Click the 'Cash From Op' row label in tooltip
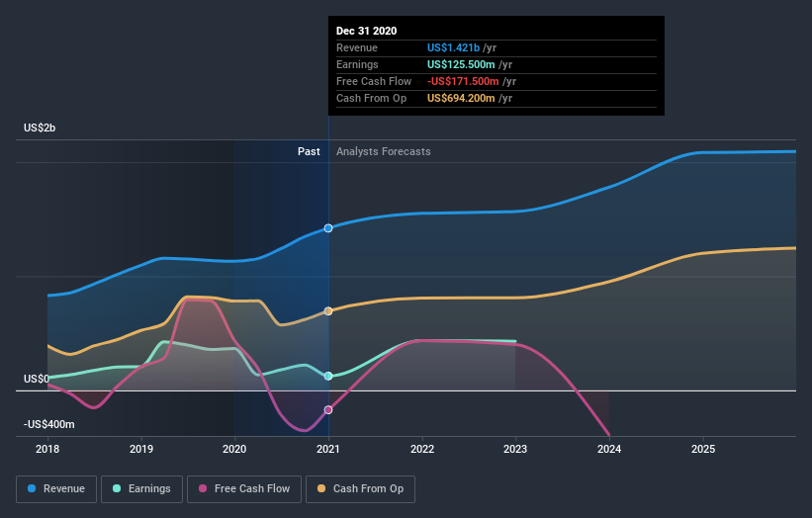Screen dimensions: 812x518 (x=371, y=98)
